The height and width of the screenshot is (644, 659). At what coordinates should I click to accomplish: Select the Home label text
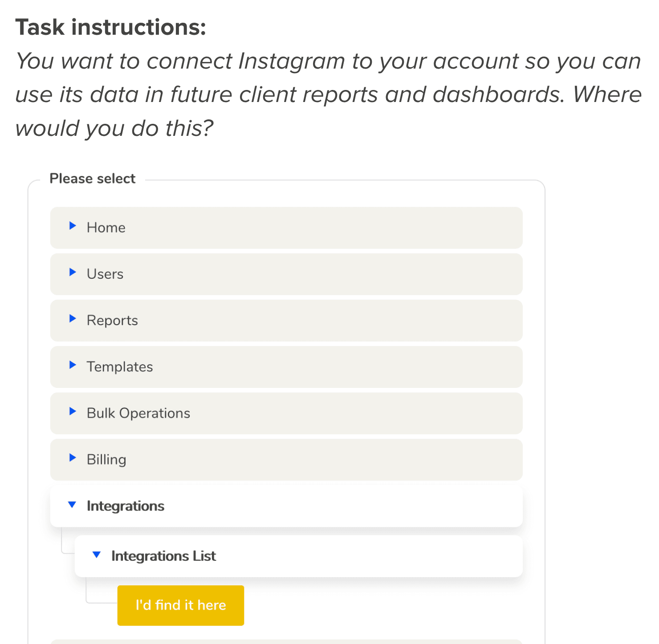coord(106,228)
